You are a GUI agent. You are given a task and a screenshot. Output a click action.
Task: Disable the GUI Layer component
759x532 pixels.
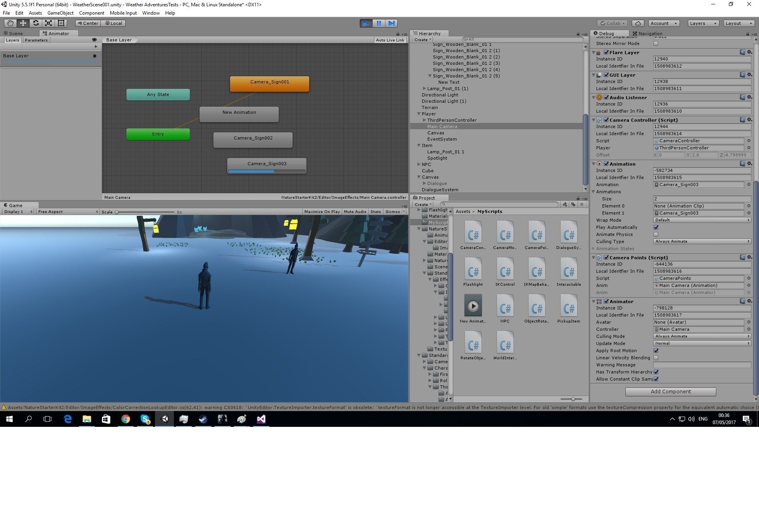(606, 75)
